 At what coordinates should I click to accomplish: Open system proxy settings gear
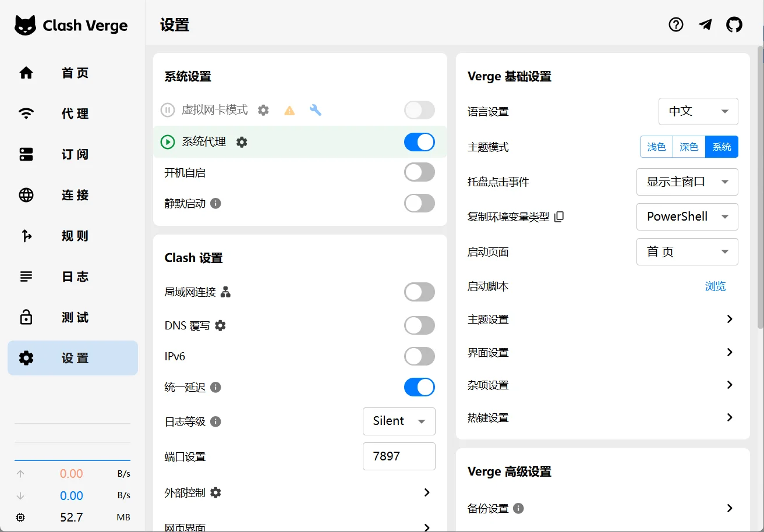coord(242,141)
